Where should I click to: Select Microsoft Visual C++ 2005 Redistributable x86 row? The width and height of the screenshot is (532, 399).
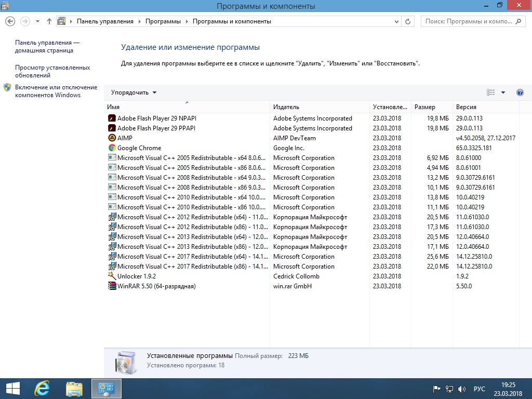(312, 168)
